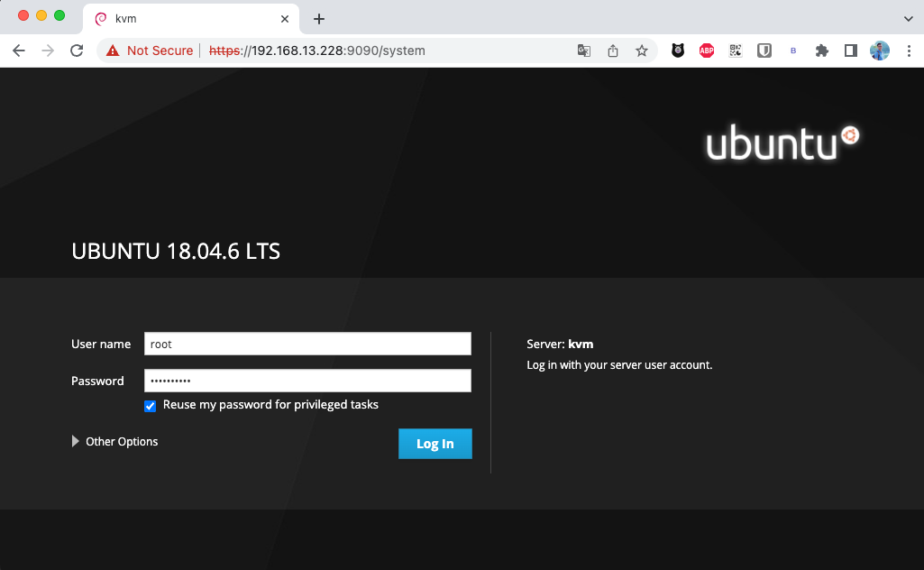Click the yellow minimize window button
924x570 pixels.
tap(41, 16)
